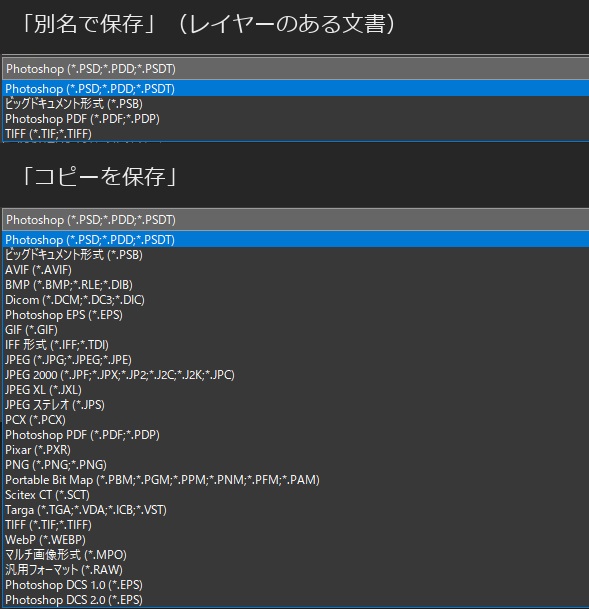Select マルチ画像形式 (*.MPO) format
The height and width of the screenshot is (609, 589).
pos(296,555)
